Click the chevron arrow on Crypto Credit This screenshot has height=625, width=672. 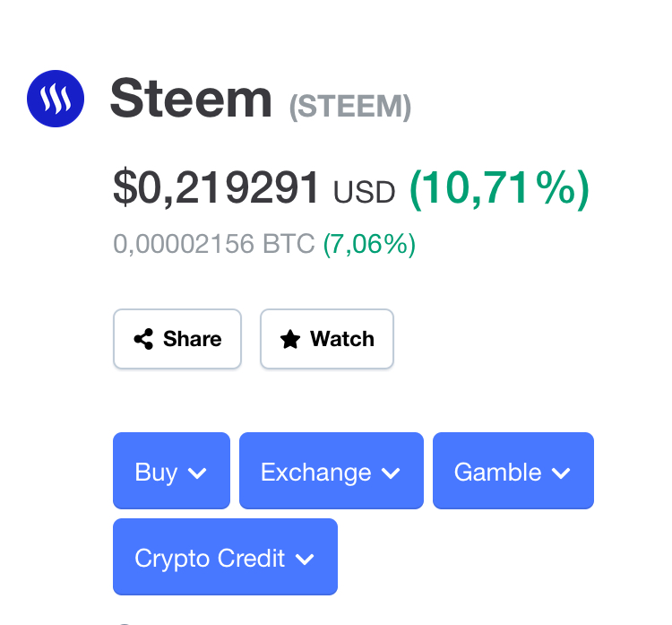pos(305,559)
